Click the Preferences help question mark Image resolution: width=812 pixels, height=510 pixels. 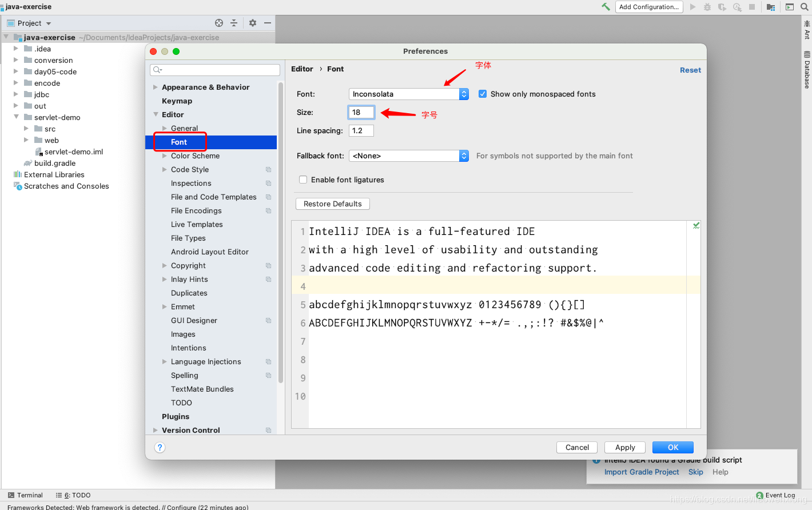(160, 447)
